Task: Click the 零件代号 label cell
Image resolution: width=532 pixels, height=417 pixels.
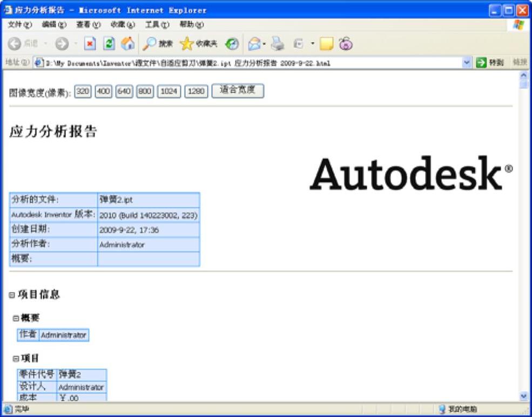Action: click(37, 374)
